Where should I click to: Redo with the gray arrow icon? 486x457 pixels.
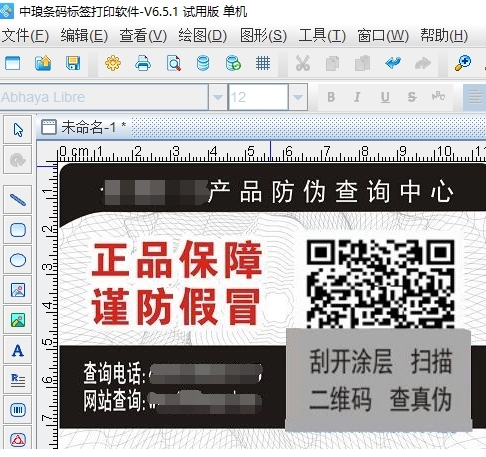[x=423, y=63]
